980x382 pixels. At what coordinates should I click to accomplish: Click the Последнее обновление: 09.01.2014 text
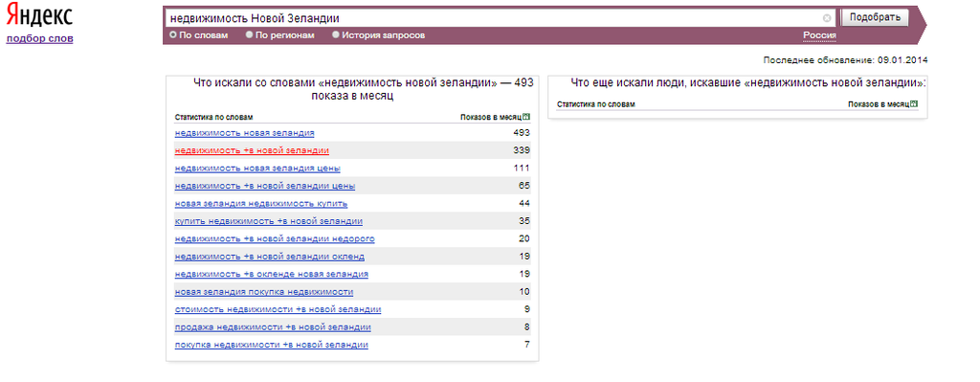[x=846, y=60]
